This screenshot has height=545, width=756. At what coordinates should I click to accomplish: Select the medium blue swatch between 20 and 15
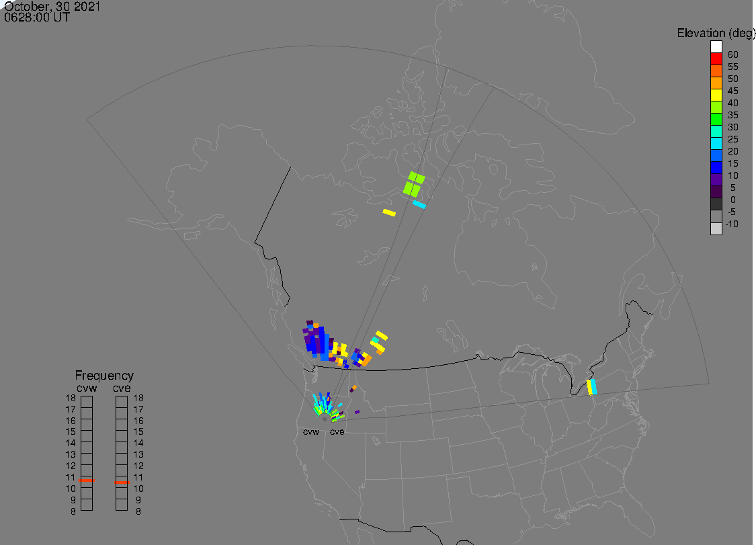pyautogui.click(x=716, y=155)
